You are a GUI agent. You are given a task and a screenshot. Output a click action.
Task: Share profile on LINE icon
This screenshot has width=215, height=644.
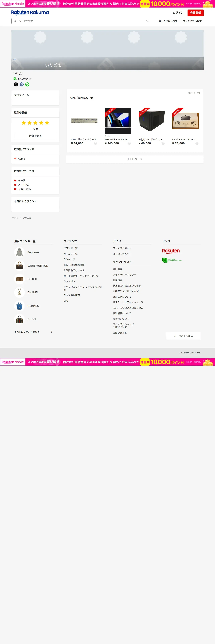(x=27, y=84)
